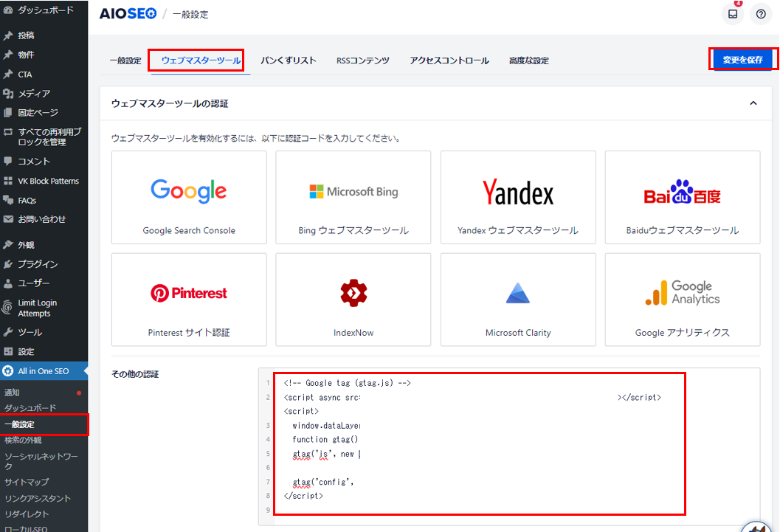Switch to the パンくずリスト tab

click(x=289, y=61)
